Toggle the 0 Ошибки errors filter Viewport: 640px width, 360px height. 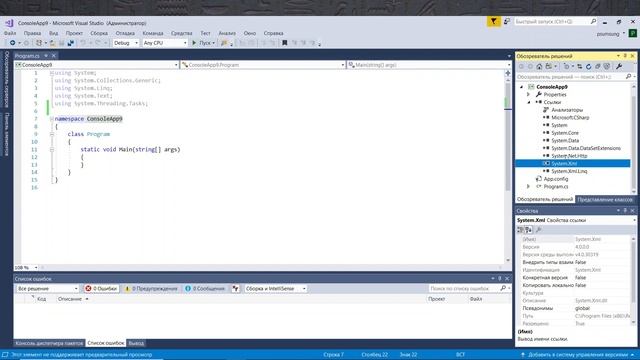coord(101,289)
